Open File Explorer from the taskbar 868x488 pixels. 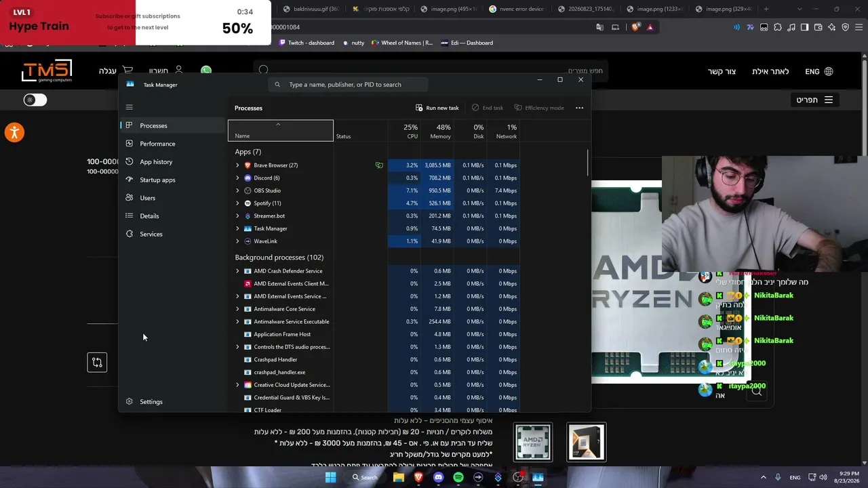click(x=399, y=477)
